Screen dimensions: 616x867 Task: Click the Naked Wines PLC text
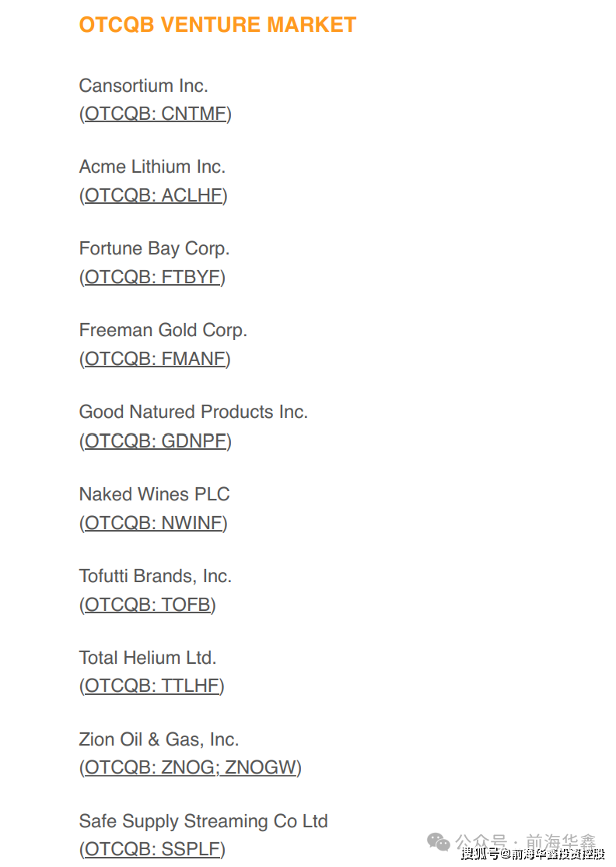pyautogui.click(x=155, y=494)
